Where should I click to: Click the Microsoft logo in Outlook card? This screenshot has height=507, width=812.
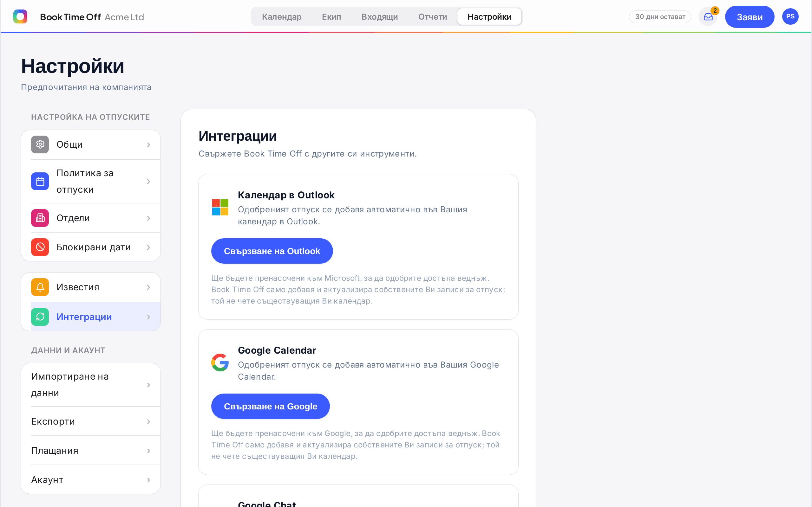coord(220,207)
